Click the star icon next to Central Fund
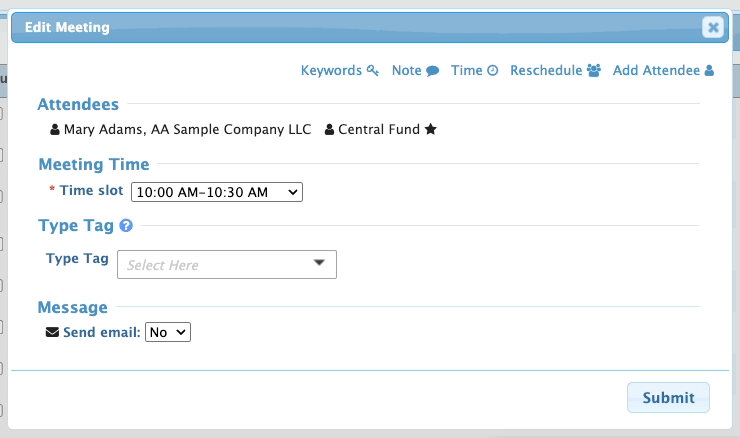Screen dimensions: 740x438 pyautogui.click(x=431, y=129)
